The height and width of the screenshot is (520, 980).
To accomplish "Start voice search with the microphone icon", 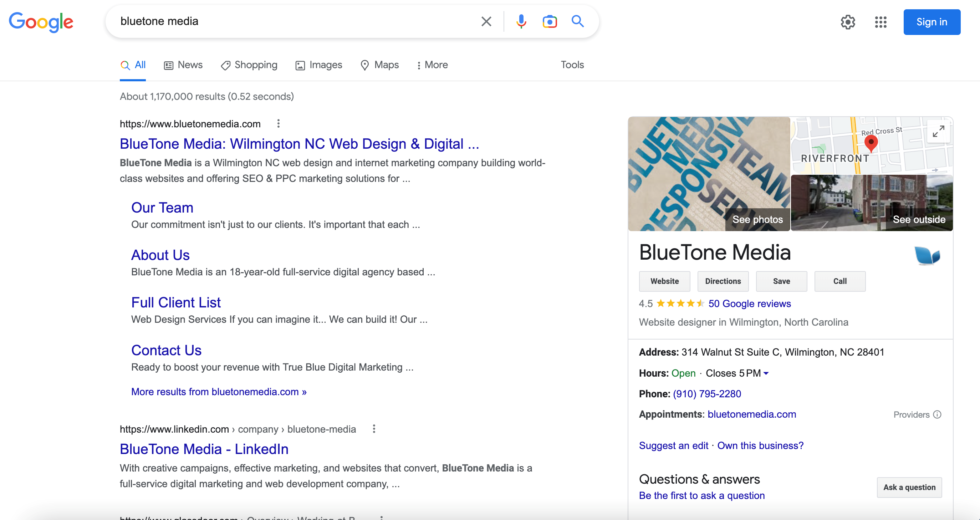I will (x=521, y=21).
